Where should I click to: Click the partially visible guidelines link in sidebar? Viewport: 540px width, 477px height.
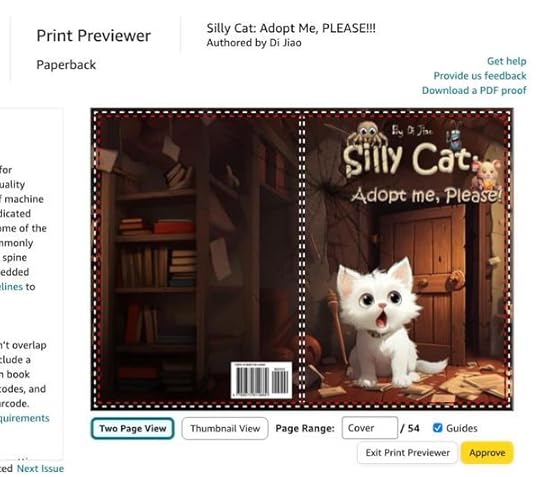tap(11, 287)
